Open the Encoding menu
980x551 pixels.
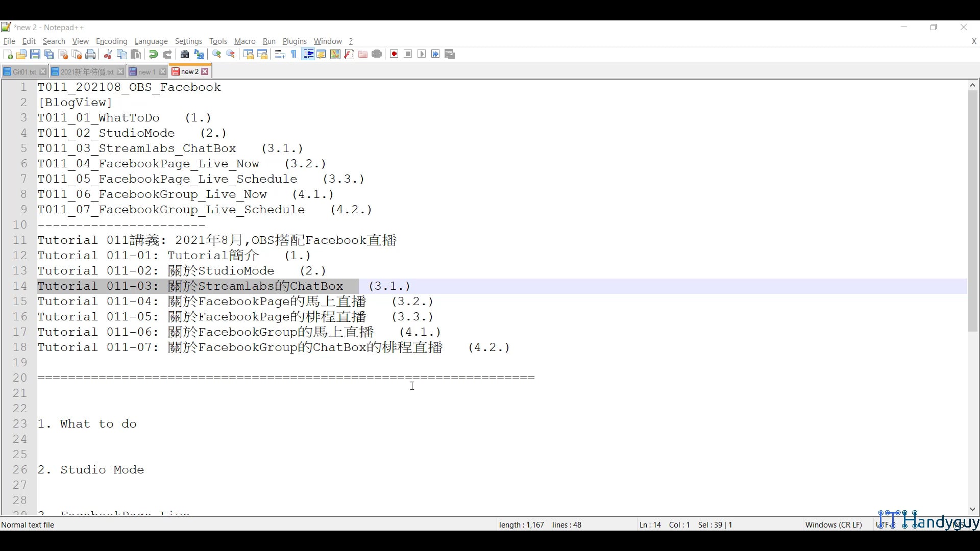111,41
